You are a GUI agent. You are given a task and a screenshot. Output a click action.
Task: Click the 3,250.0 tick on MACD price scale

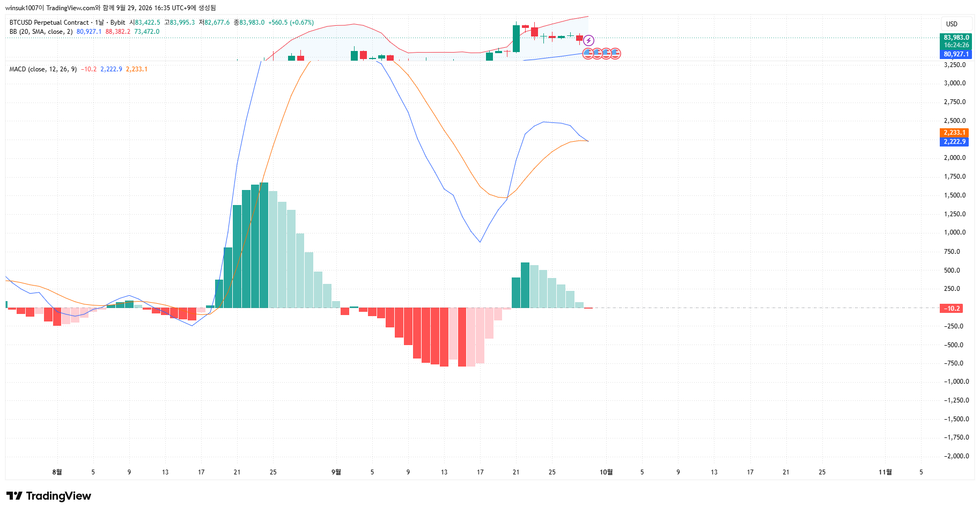point(955,65)
